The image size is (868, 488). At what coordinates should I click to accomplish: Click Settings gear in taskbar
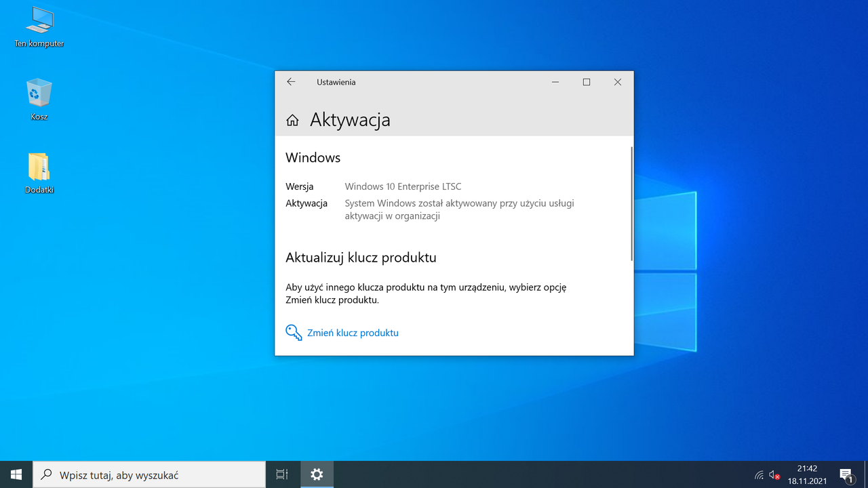click(x=317, y=474)
